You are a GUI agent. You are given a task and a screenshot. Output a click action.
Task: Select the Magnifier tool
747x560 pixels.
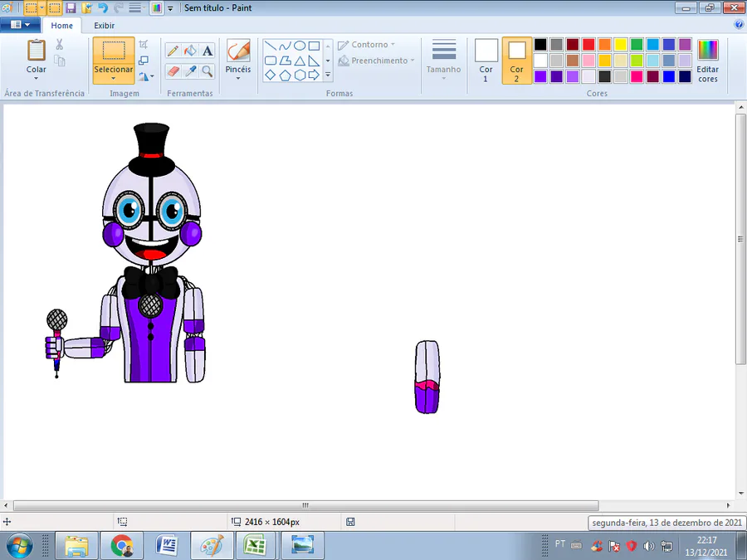(207, 71)
